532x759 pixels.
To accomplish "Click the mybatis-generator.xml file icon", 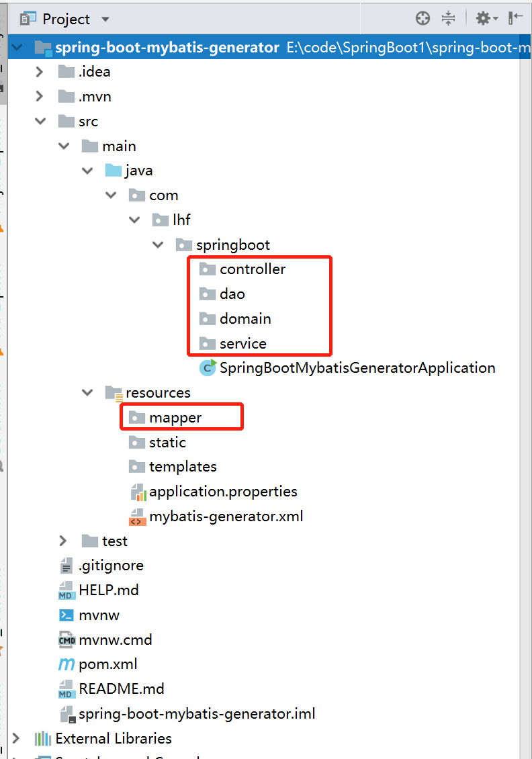I will (x=137, y=517).
